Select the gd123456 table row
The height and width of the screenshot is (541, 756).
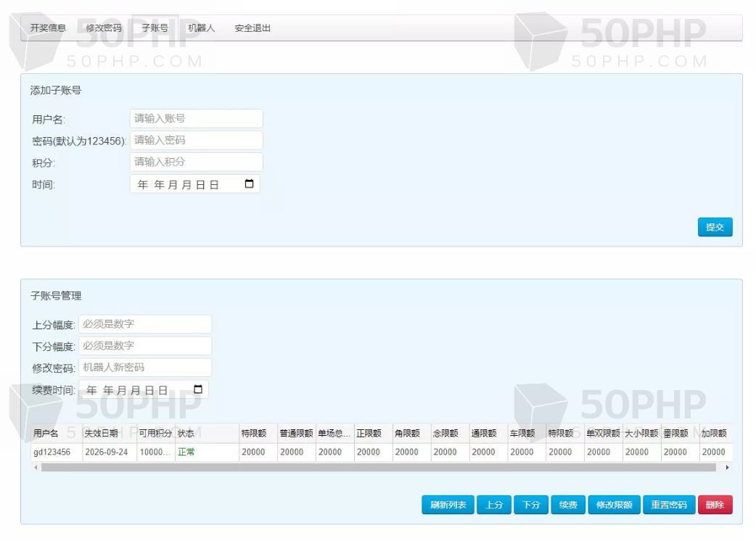click(52, 452)
